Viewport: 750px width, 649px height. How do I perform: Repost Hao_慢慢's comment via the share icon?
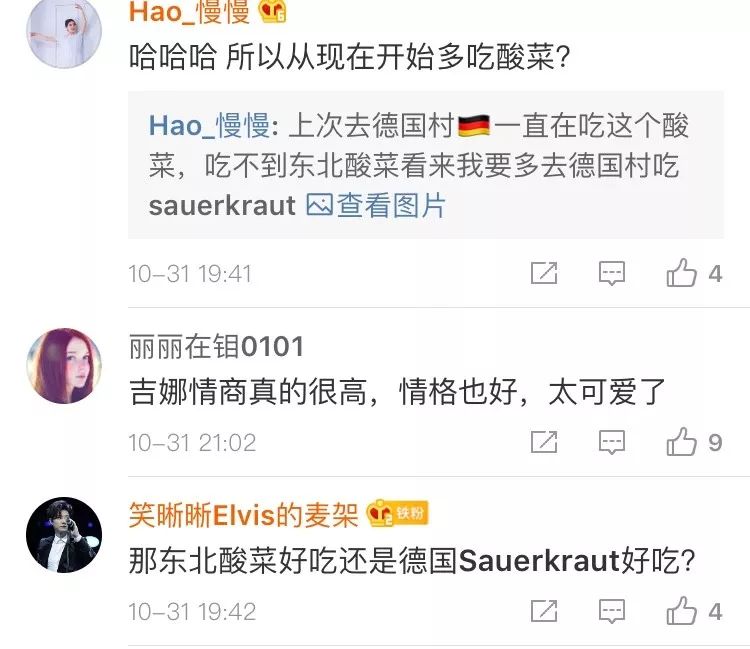(x=544, y=273)
